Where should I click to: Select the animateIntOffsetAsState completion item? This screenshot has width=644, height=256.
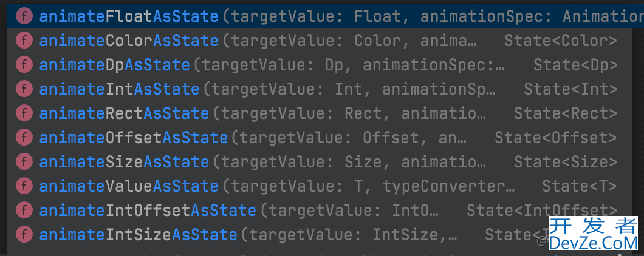tap(148, 210)
